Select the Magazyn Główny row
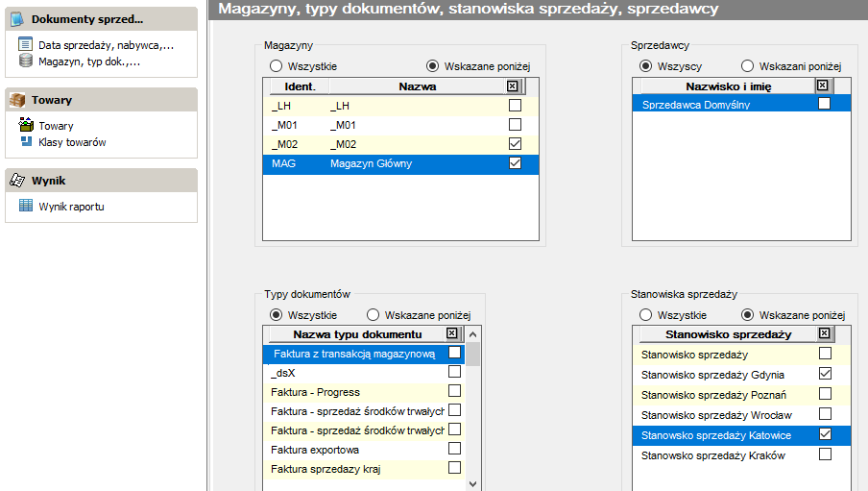Viewport: 868px width, 491px height. 400,163
